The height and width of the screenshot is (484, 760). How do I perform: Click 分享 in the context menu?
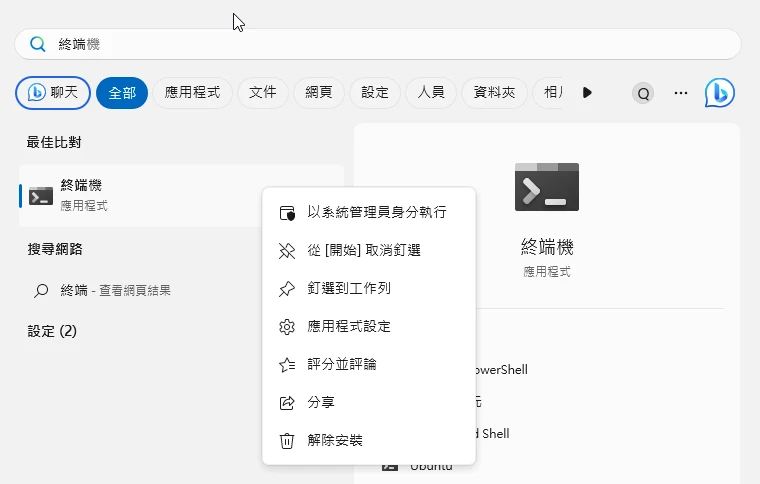321,402
